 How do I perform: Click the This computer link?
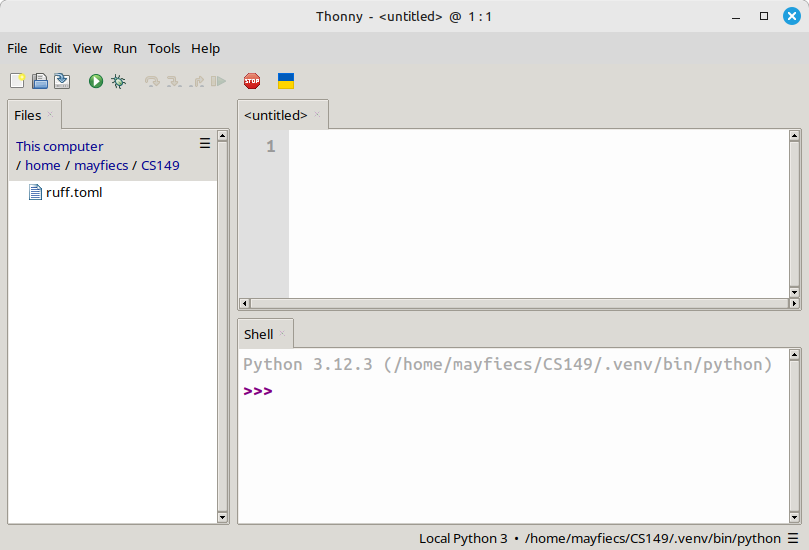coord(59,147)
